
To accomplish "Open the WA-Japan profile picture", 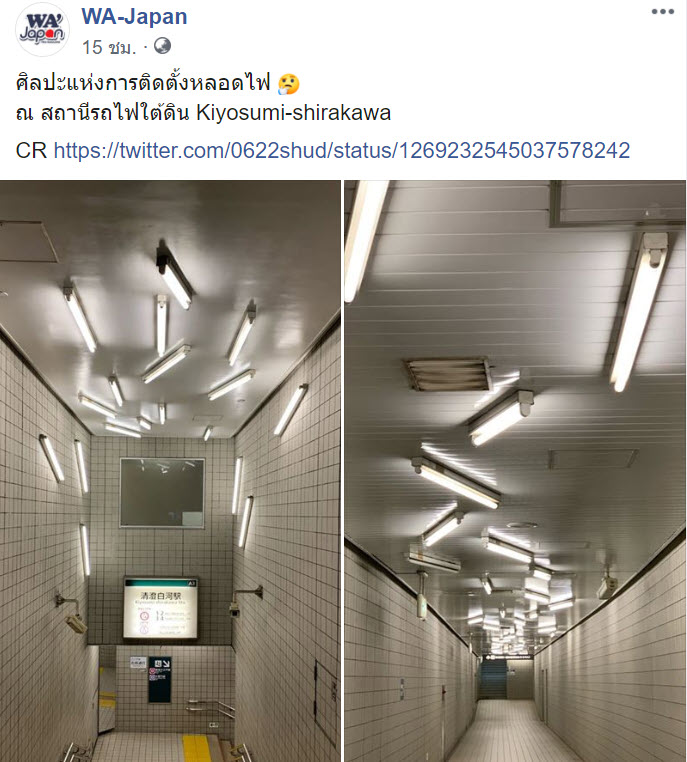I will 42,30.
